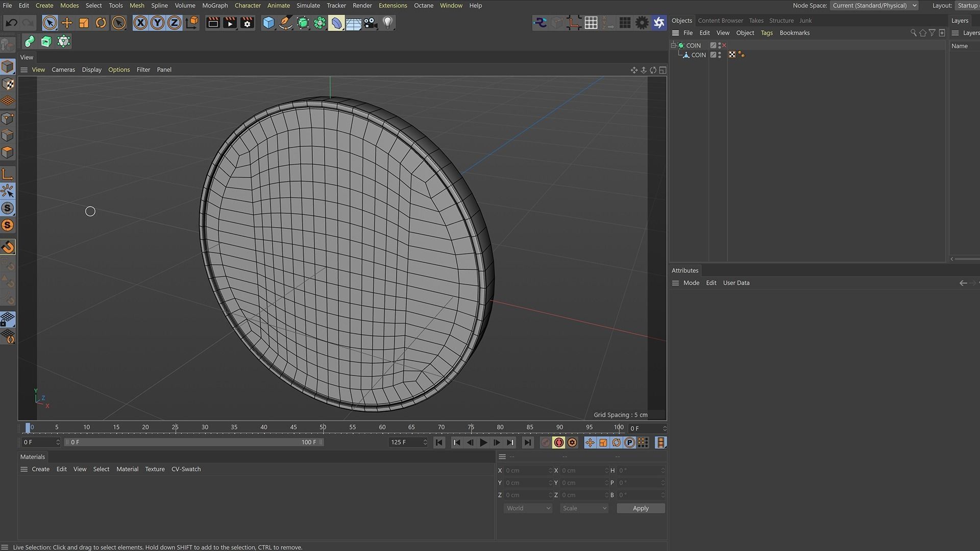Click the Coordinate System icon

(192, 22)
